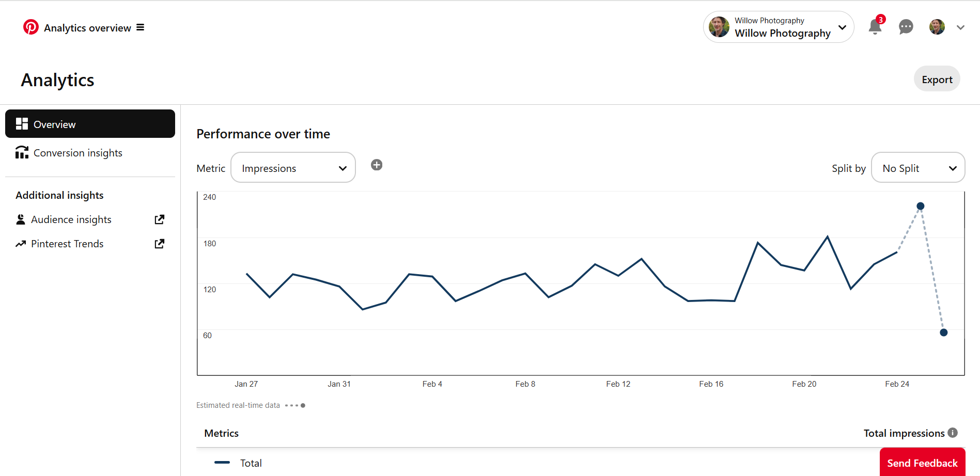980x476 pixels.
Task: Toggle the estimated real-time data indicator
Action: point(295,405)
